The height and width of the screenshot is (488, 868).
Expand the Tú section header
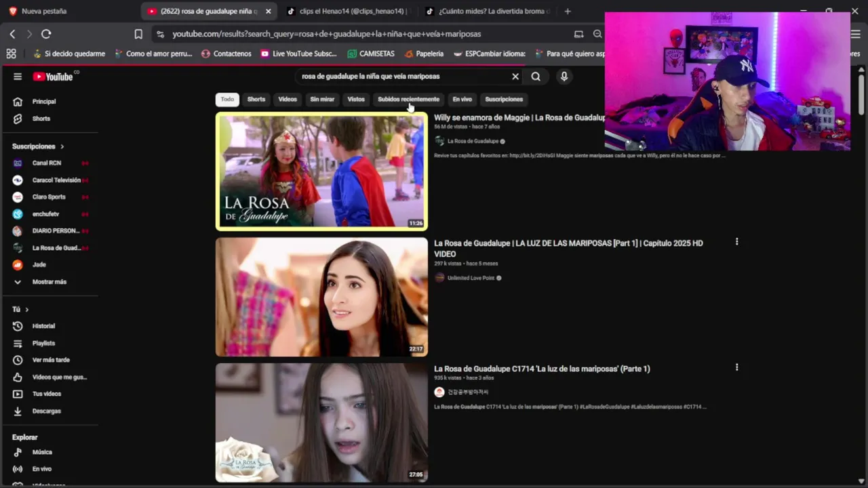pos(20,309)
